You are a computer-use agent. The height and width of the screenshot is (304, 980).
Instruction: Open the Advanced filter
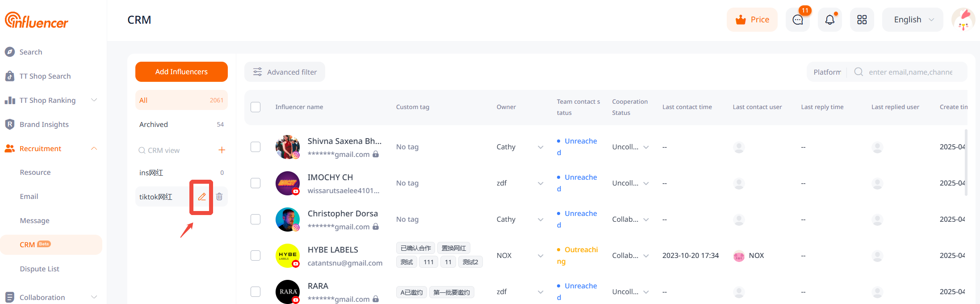coord(285,72)
